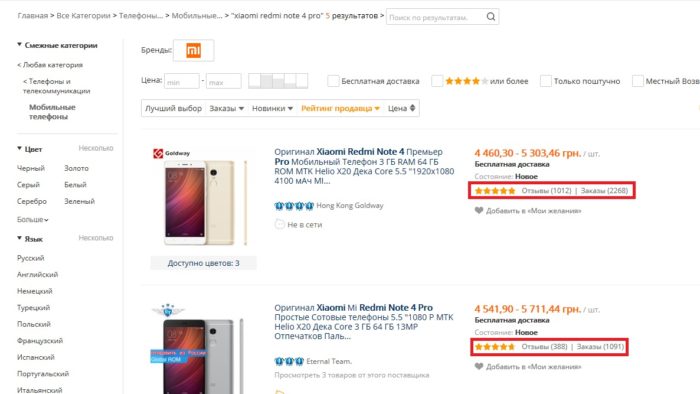The width and height of the screenshot is (700, 394).
Task: Click heart icon for second phone wishlist
Action: click(x=479, y=366)
